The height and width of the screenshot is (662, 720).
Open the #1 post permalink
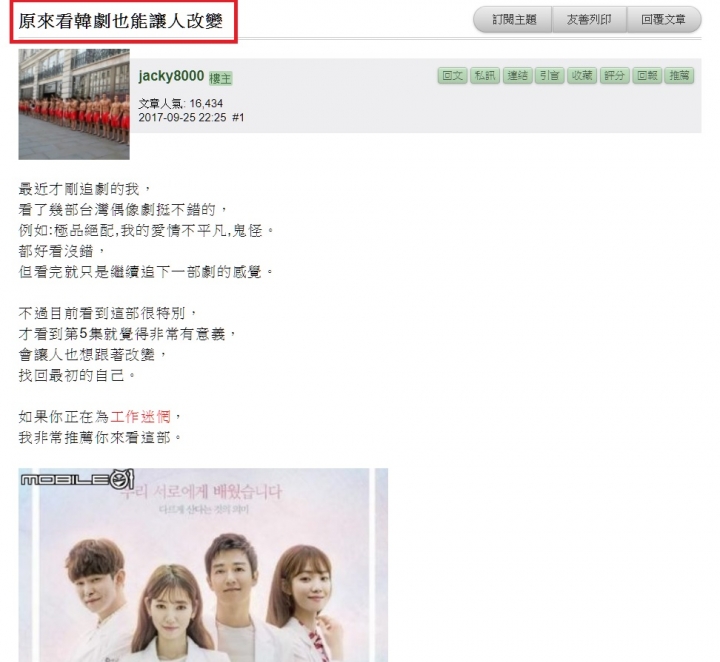coord(238,118)
